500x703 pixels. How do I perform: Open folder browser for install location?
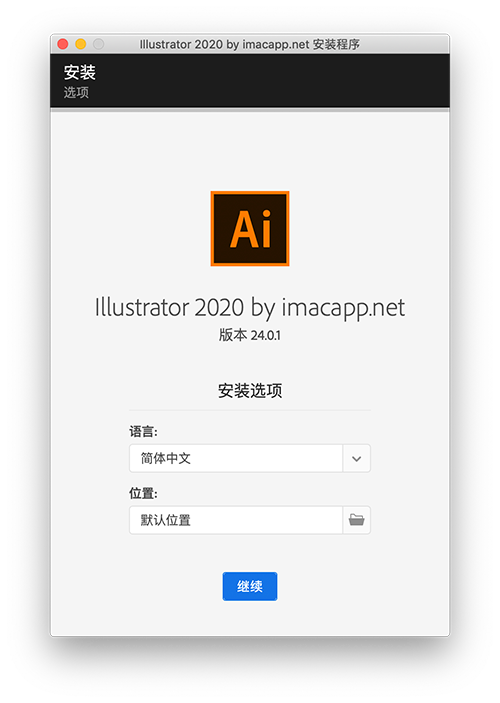click(x=357, y=520)
